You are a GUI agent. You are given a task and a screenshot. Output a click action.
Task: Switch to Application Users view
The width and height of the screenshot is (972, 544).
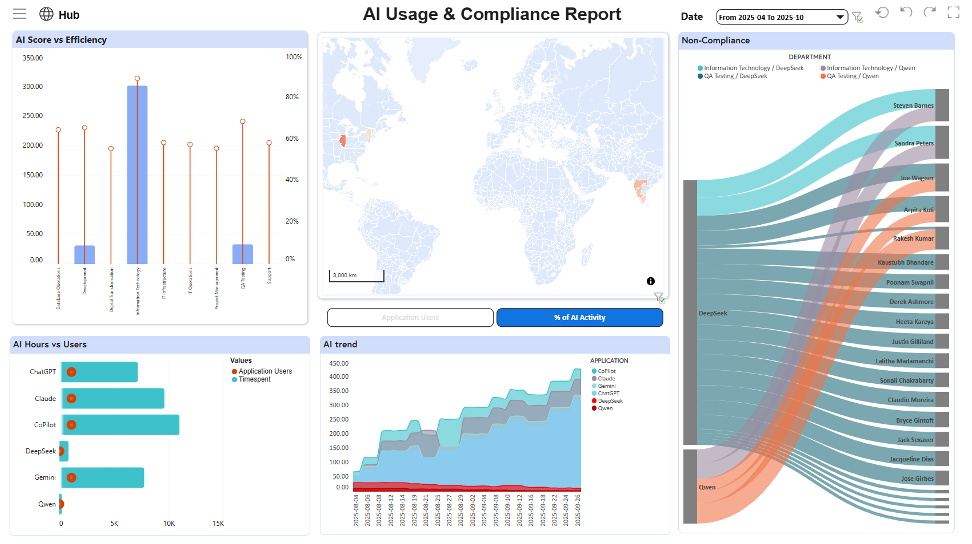[410, 317]
